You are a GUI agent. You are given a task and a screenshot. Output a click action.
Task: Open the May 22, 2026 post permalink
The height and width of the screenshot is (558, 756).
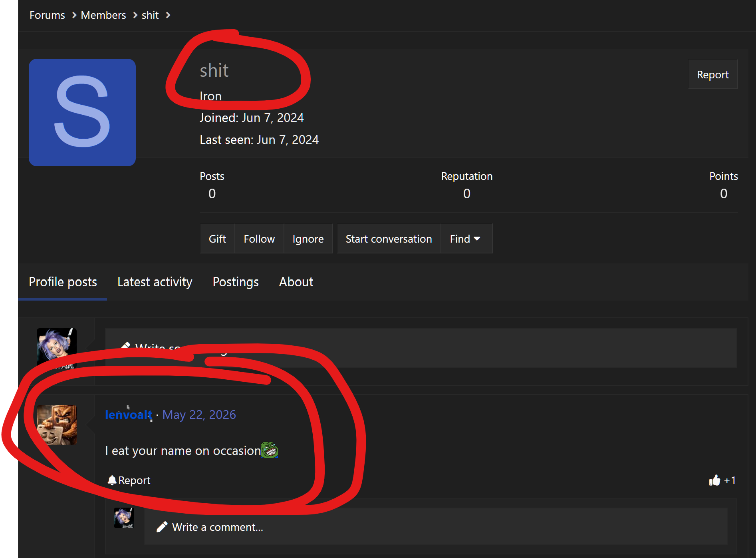[199, 415]
